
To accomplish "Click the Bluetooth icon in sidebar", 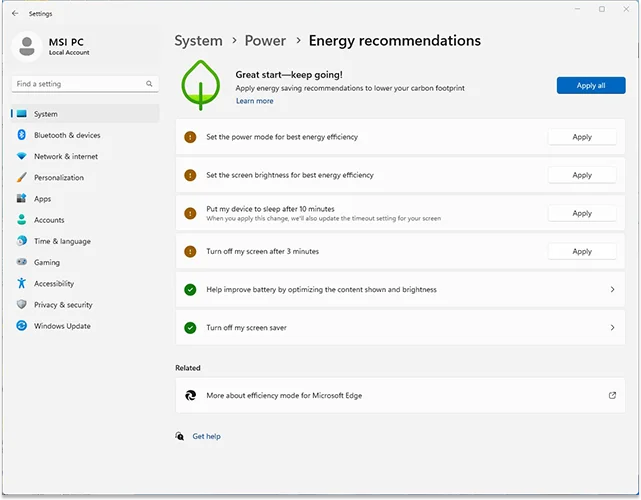I will pos(22,135).
